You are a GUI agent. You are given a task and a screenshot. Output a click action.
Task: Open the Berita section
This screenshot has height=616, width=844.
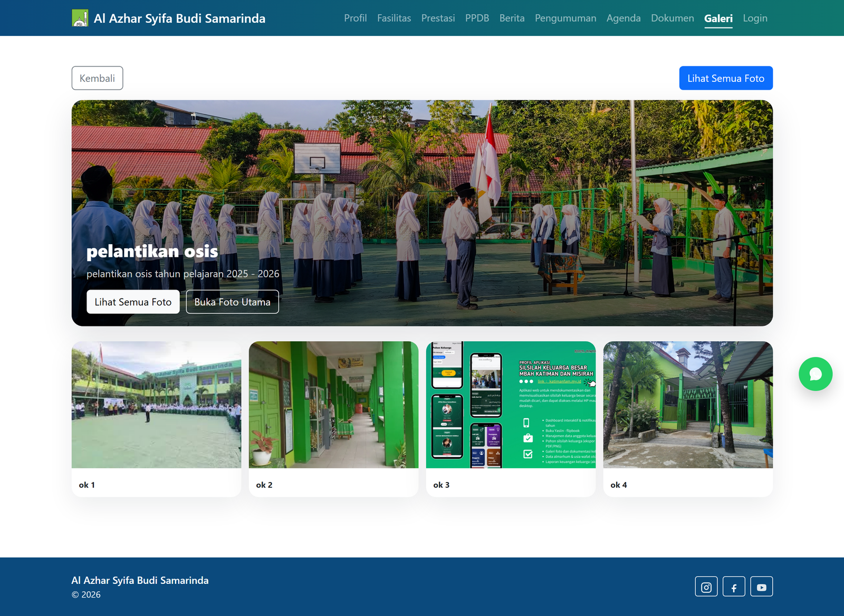(512, 17)
